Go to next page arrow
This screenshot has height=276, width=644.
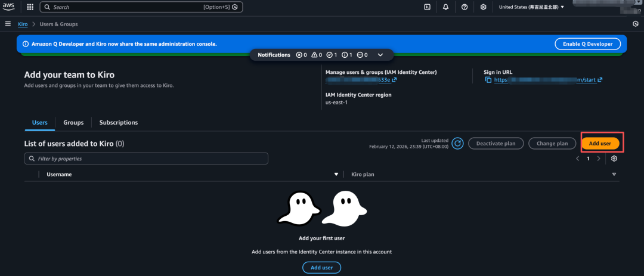pyautogui.click(x=599, y=159)
